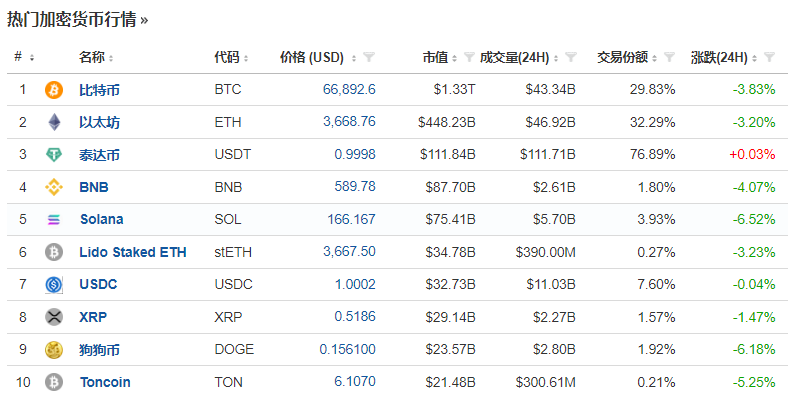Click the BNB yellow logo icon

[x=54, y=187]
